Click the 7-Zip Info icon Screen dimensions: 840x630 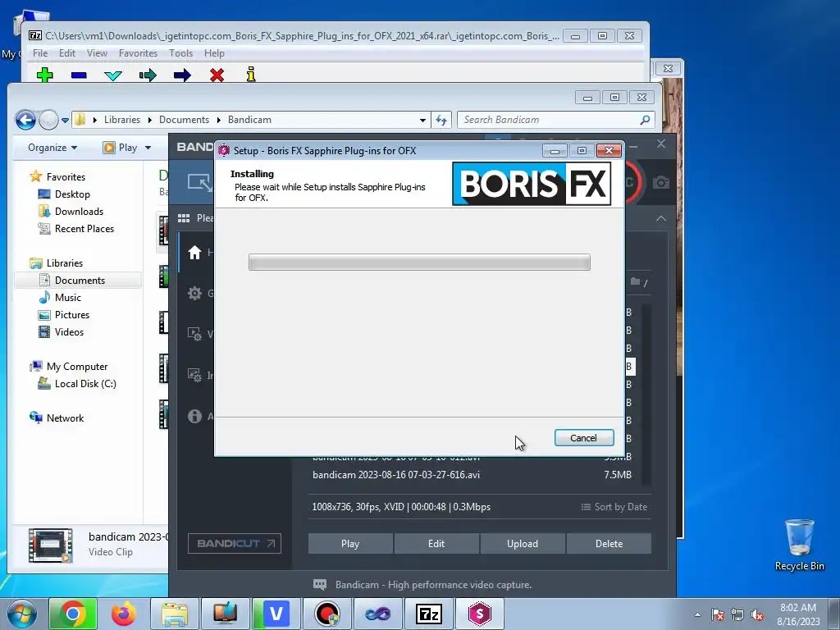click(x=251, y=75)
